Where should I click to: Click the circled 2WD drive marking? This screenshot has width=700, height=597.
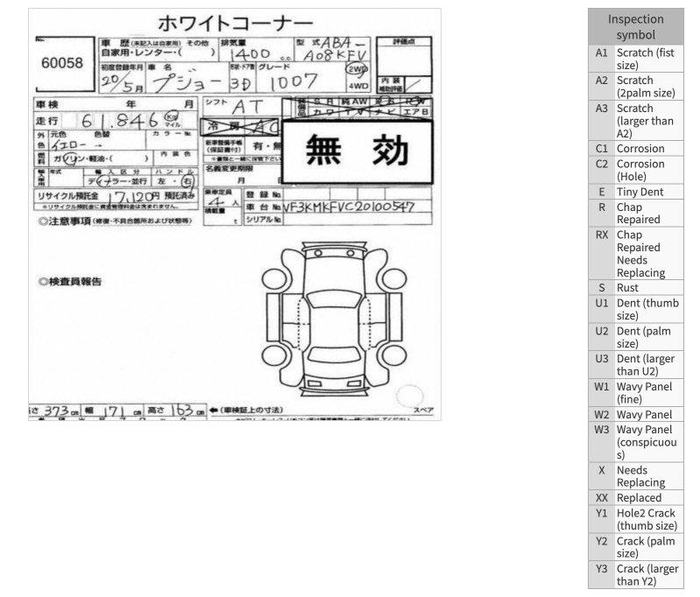[358, 70]
